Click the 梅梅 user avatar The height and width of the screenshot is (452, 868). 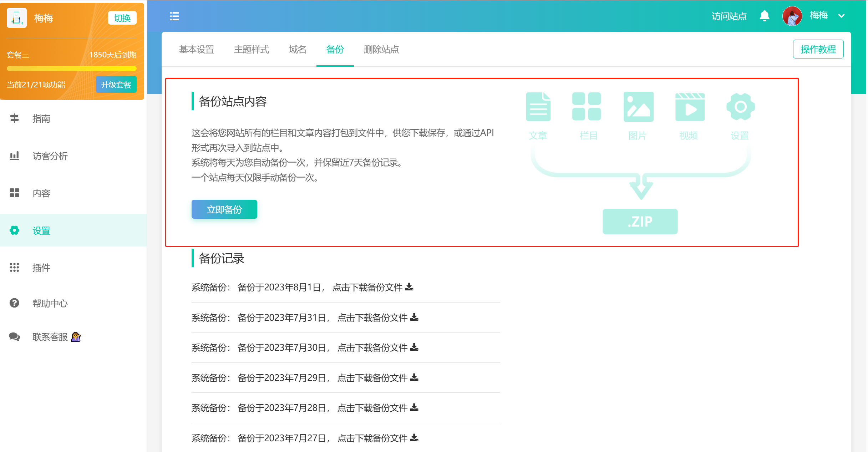pyautogui.click(x=792, y=16)
